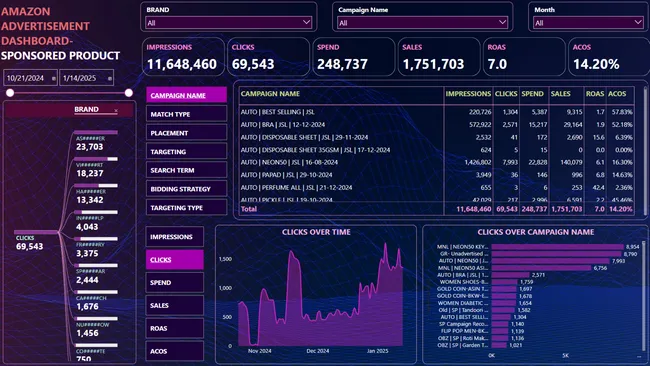Select the AUTO | DISPOSABLE SHEET | JSL | 29-11-2024 row
The image size is (650, 366).
point(437,137)
